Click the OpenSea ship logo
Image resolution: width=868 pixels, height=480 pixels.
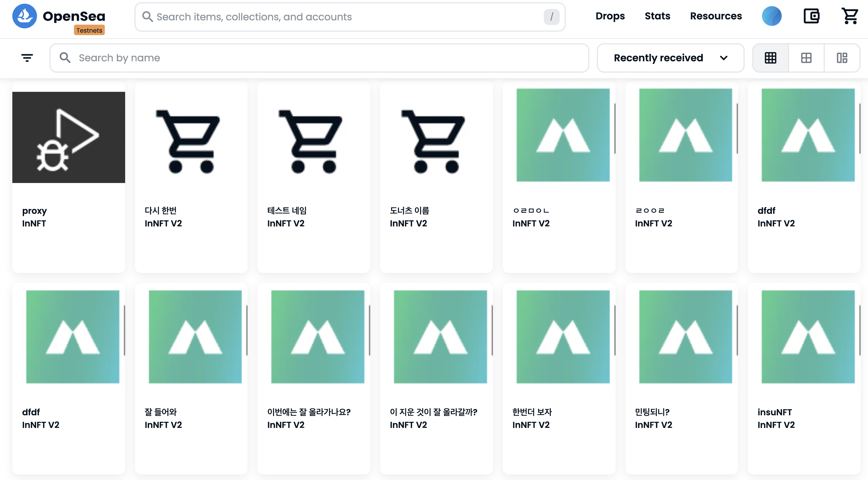(24, 16)
